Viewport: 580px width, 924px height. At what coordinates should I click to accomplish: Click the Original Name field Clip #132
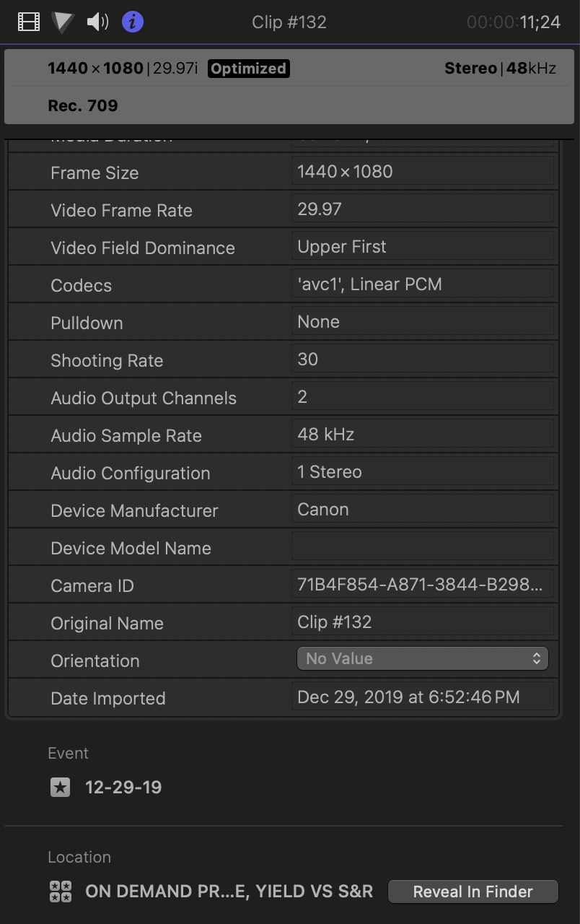point(422,622)
